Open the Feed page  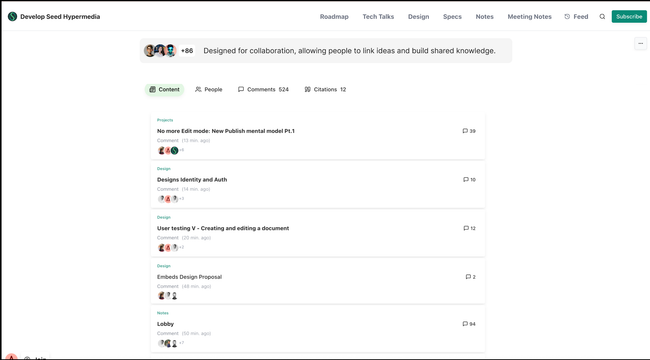[x=576, y=17]
